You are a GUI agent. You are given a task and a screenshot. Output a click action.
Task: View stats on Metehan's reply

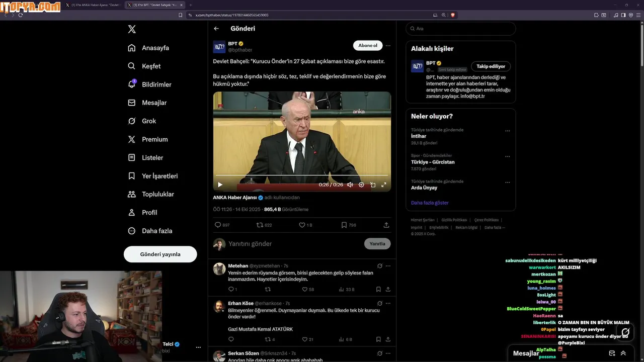[x=347, y=289]
